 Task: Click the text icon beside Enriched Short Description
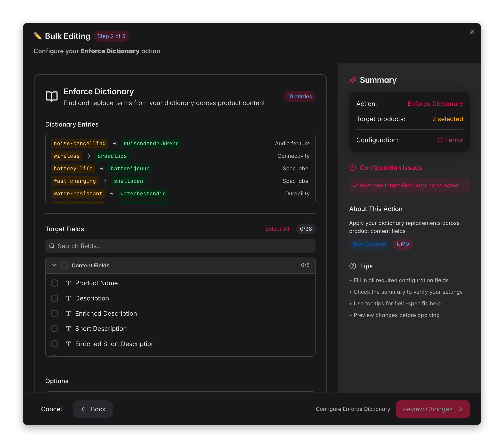point(68,344)
